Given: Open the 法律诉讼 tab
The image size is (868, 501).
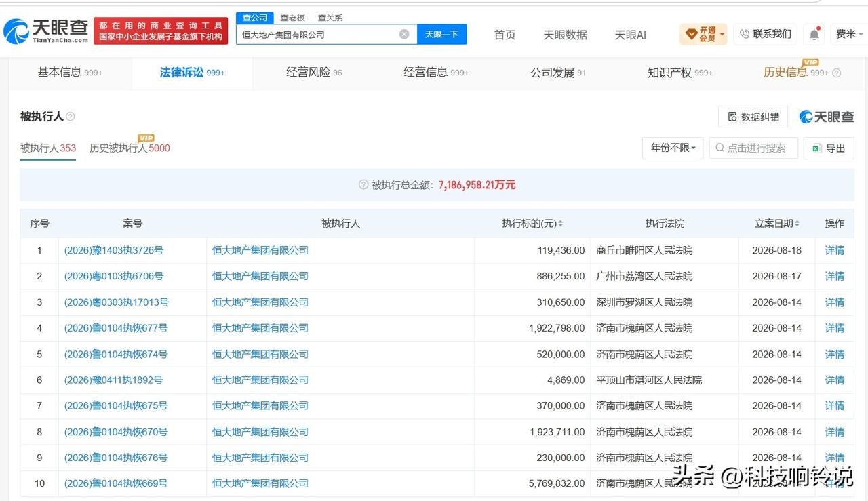Looking at the screenshot, I should [192, 73].
